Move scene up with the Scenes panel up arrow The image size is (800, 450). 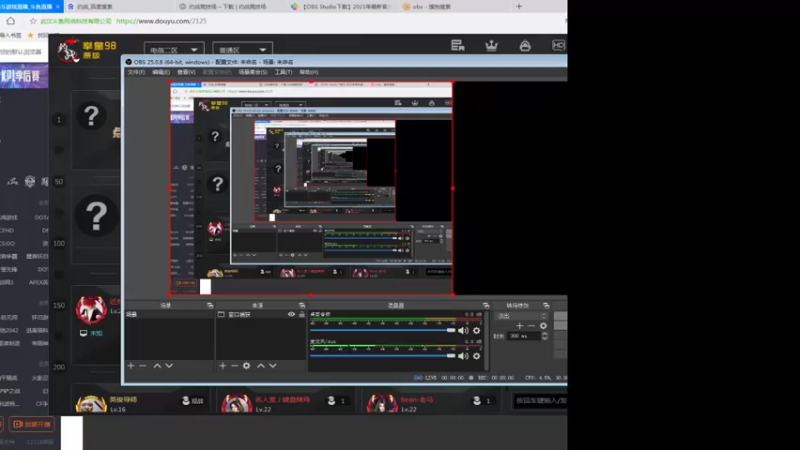(157, 366)
